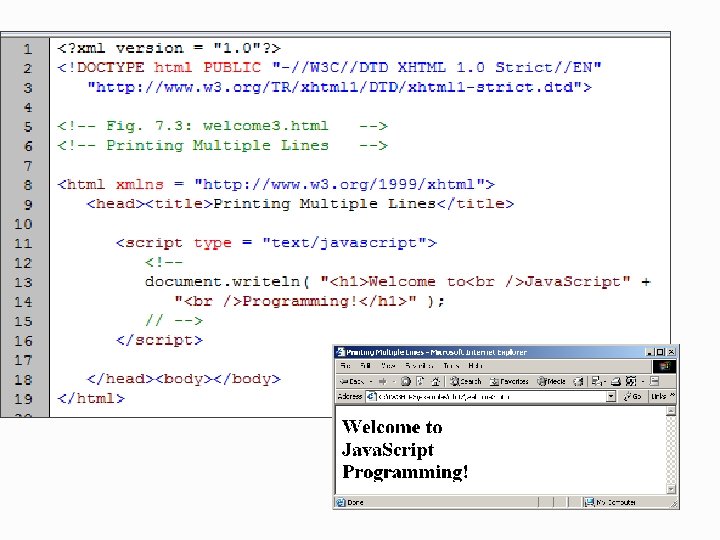Open the Search toolbar button
Screen dimensions: 720x540
pos(466,382)
